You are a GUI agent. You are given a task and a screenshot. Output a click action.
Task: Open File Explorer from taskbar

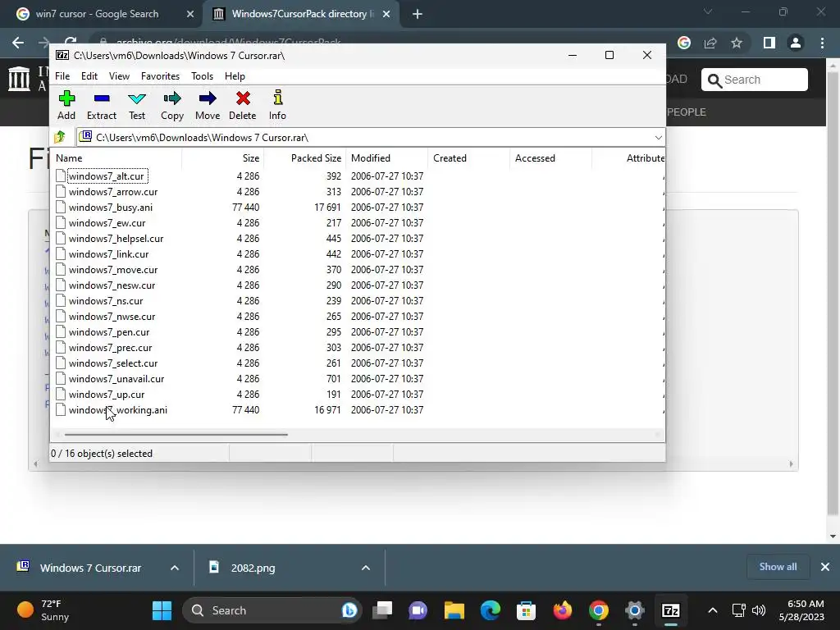click(454, 610)
